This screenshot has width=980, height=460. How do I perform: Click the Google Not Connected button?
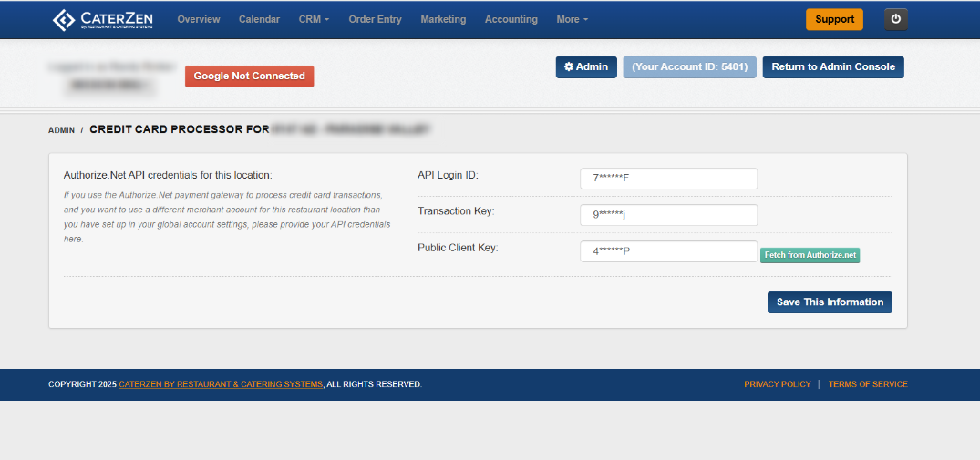[250, 77]
